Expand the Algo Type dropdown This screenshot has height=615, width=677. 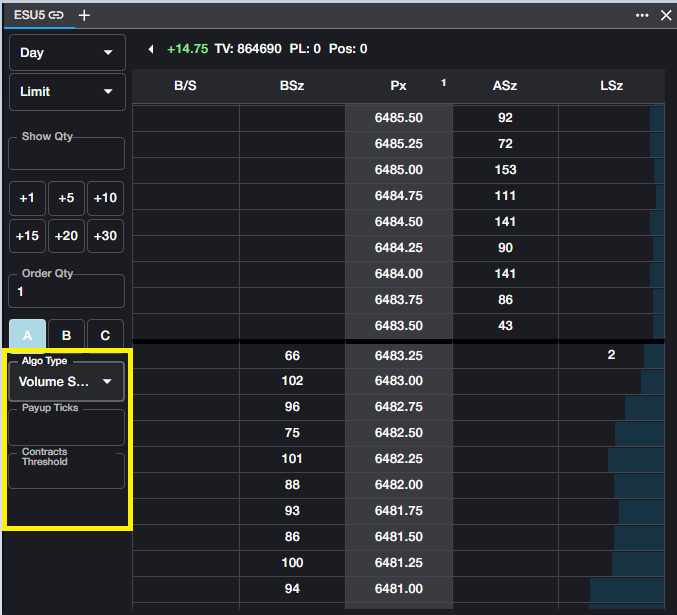67,381
